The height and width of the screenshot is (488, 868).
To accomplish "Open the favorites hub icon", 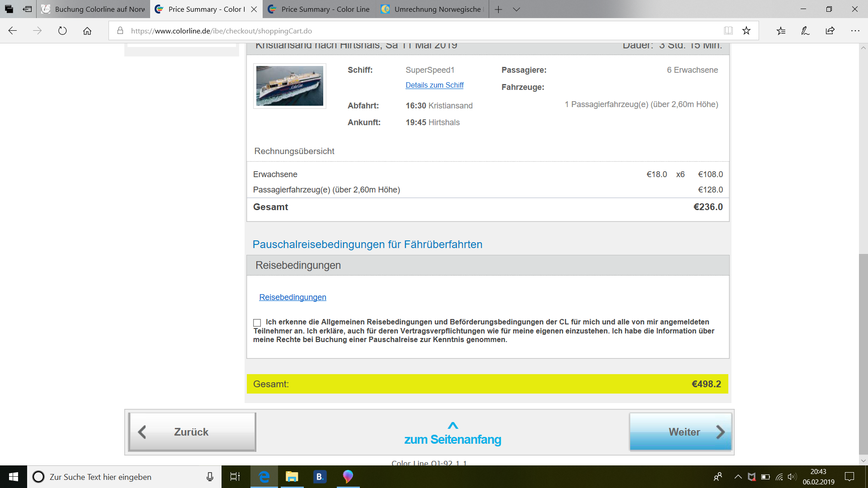I will (x=781, y=31).
